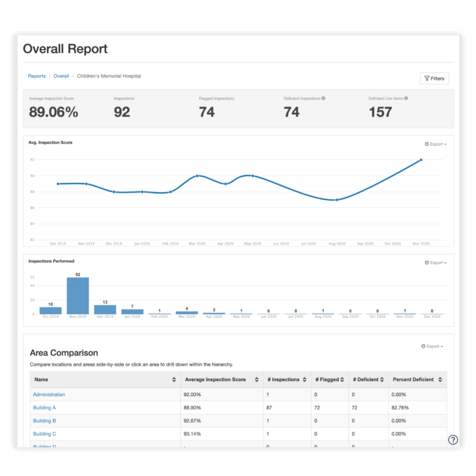The width and height of the screenshot is (476, 476).
Task: Sort by # Flagged column
Action: point(342,380)
